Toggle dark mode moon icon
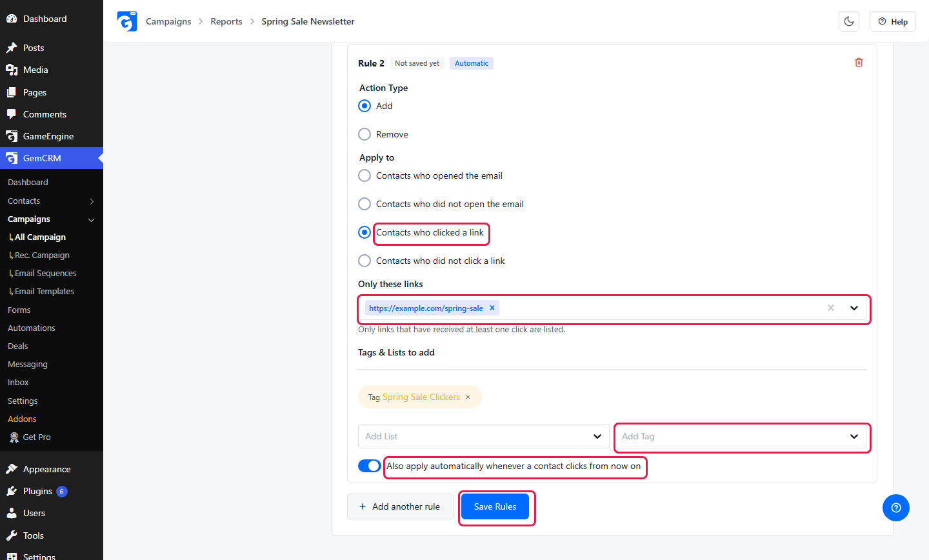 [x=849, y=21]
